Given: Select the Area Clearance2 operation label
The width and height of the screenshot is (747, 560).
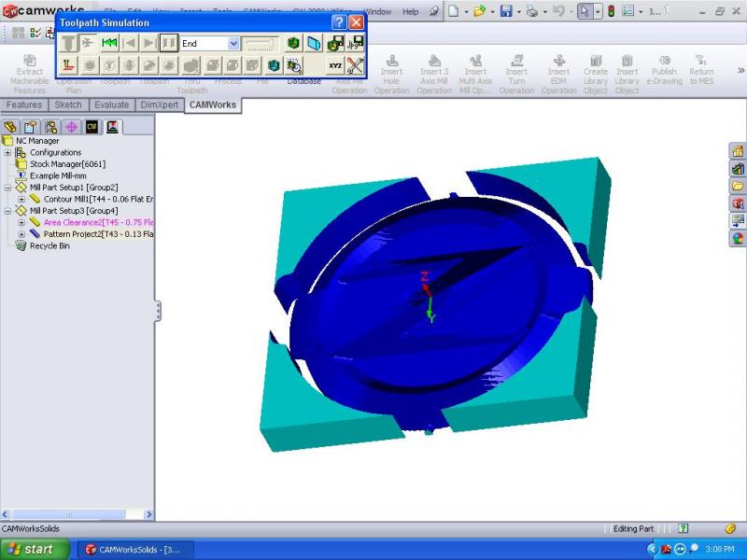Looking at the screenshot, I should pyautogui.click(x=99, y=222).
